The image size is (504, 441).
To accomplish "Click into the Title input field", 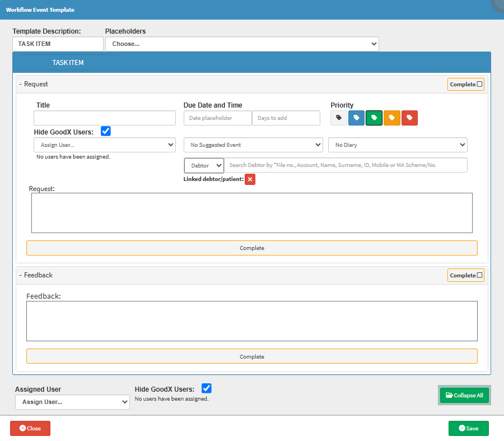I will (x=105, y=118).
